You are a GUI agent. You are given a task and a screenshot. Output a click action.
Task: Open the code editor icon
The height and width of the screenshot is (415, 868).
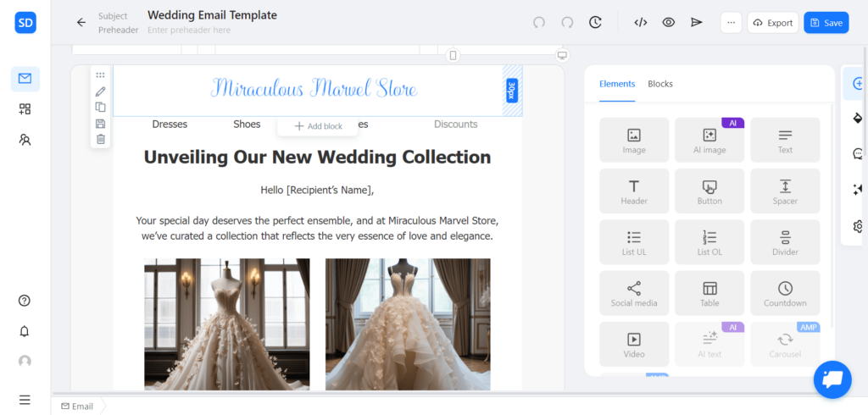pyautogui.click(x=641, y=23)
